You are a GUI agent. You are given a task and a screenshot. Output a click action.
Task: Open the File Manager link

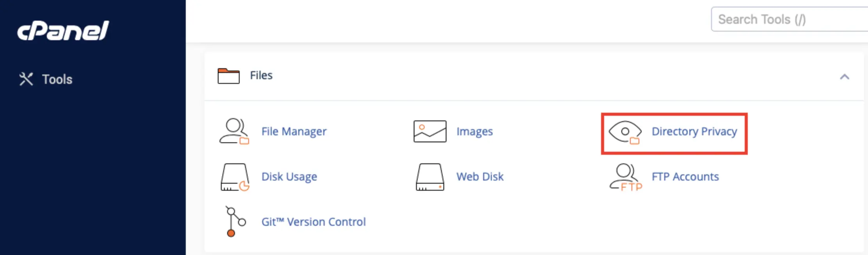tap(294, 131)
